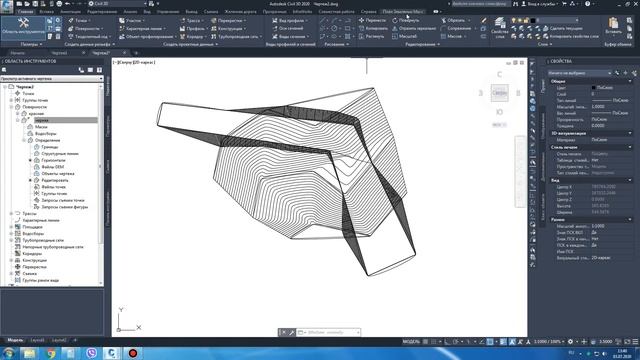Click the Масштаб (Scale) tool
Image resolution: width=640 pixels, height=360 pixels.
404,36
